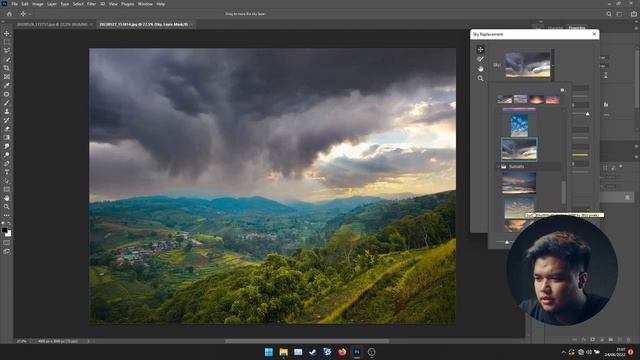Select the History Brush tool
Image resolution: width=640 pixels, height=360 pixels.
7,120
